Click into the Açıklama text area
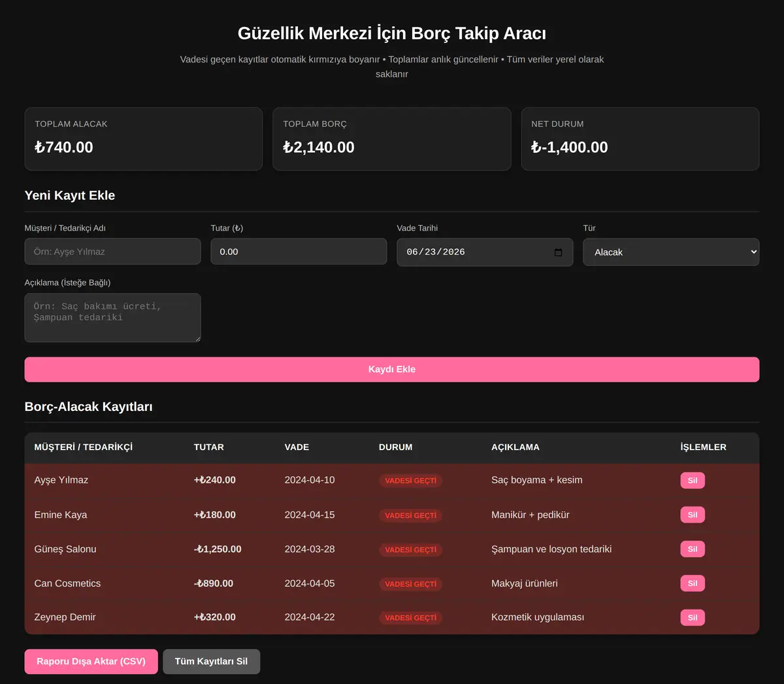Image resolution: width=784 pixels, height=684 pixels. 112,318
